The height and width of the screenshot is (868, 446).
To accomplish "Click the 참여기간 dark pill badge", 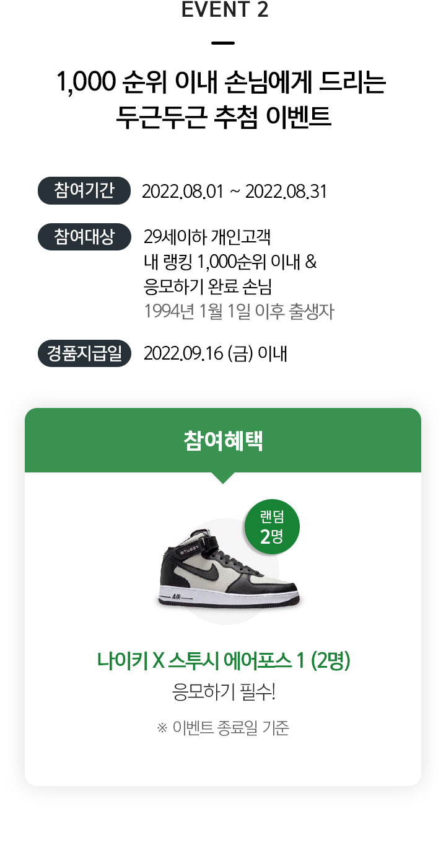I will click(84, 190).
